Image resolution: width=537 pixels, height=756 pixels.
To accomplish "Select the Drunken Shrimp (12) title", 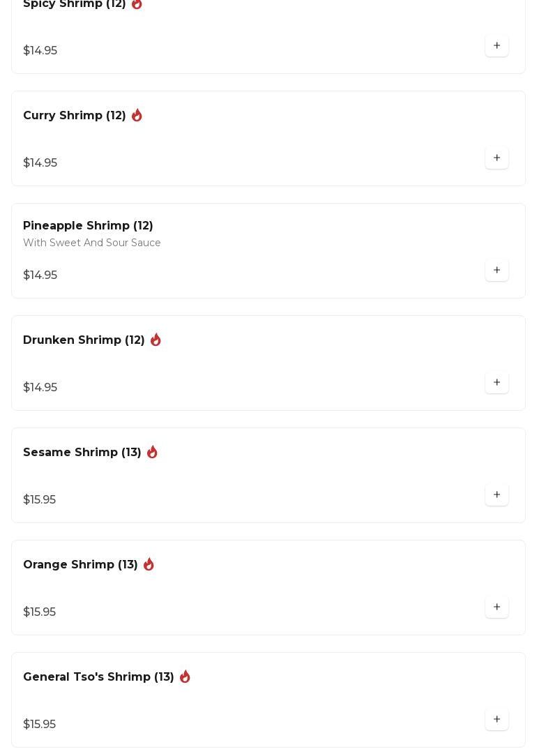I will tap(84, 340).
